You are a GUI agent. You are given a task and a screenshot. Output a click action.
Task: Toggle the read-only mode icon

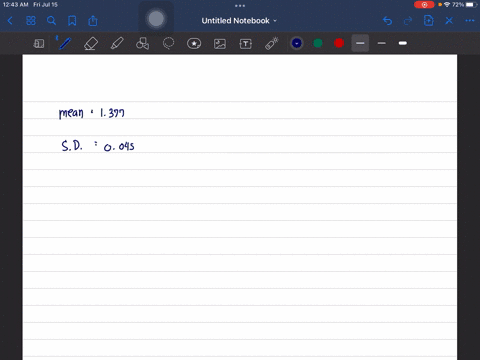39,43
